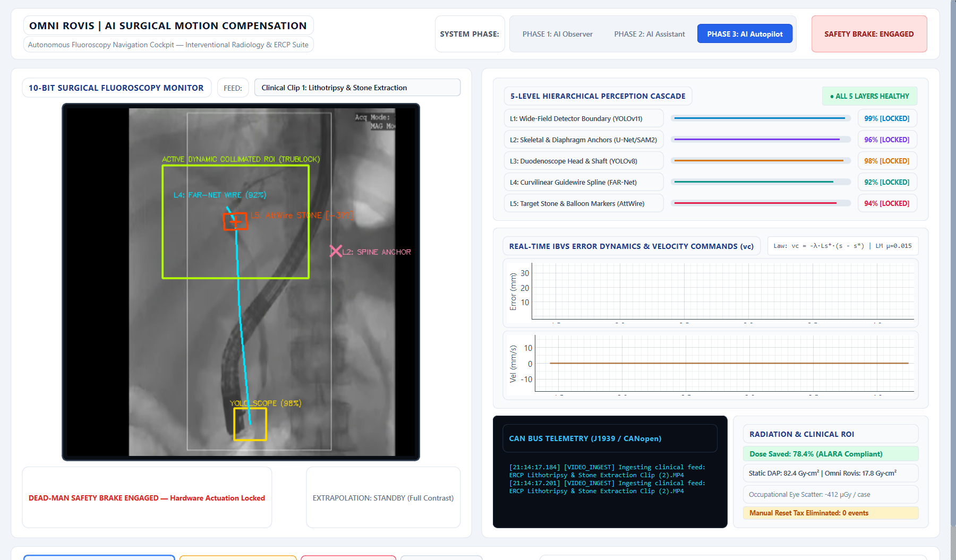Viewport: 956px width, 560px height.
Task: Select Phase 3: AI Autopilot
Action: 745,34
